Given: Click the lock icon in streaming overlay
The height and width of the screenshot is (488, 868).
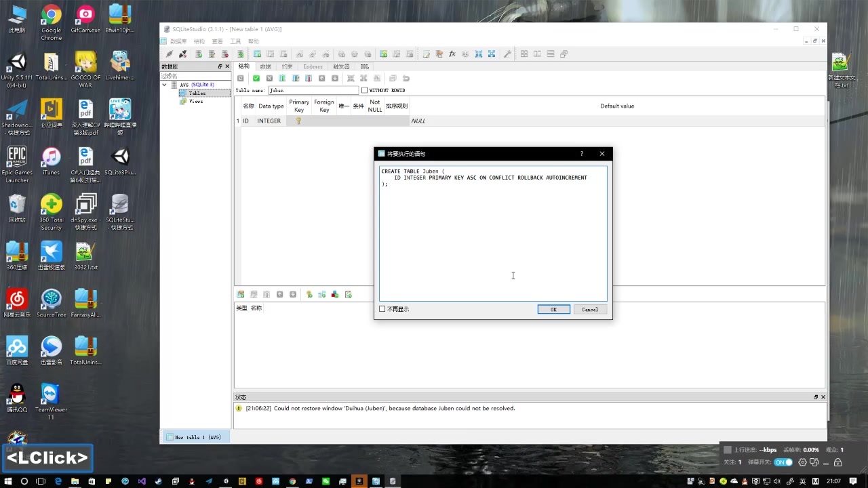Looking at the screenshot, I should point(838,462).
